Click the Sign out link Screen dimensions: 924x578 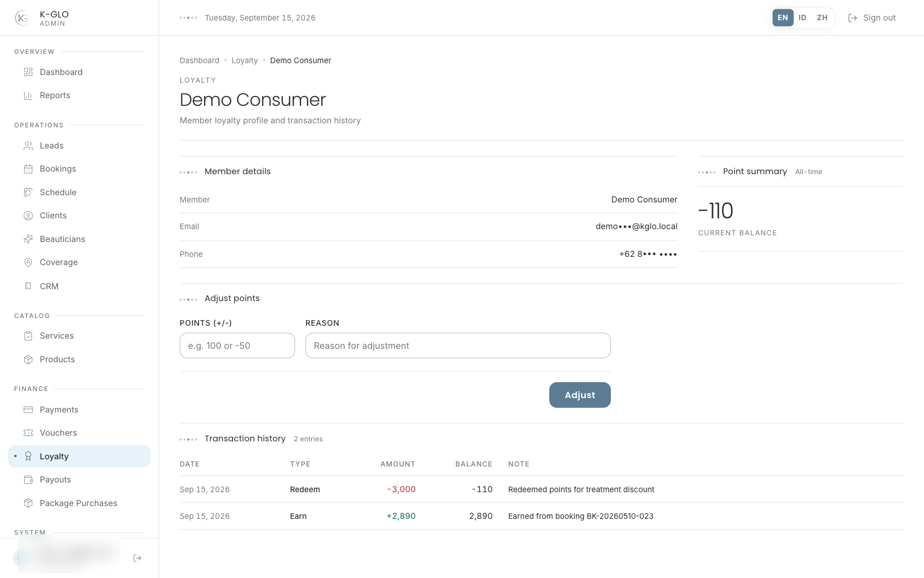pos(872,18)
